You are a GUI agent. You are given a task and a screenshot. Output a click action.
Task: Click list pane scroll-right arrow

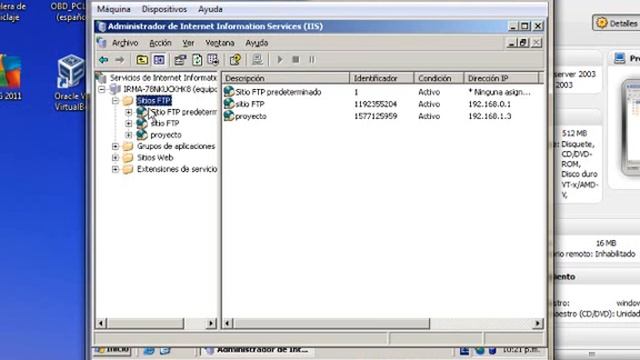point(538,324)
